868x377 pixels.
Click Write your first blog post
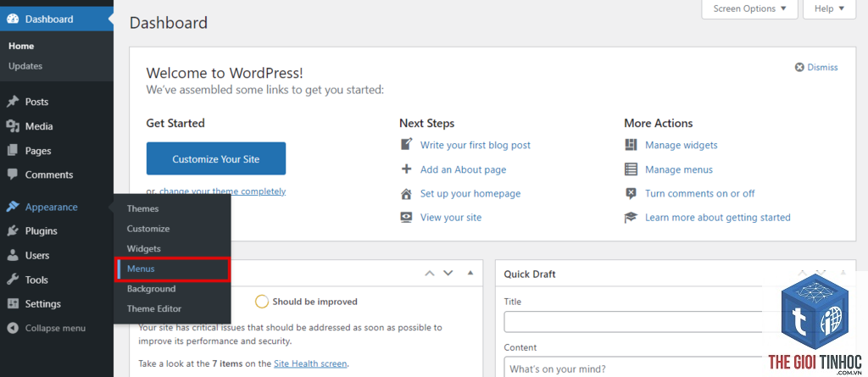click(x=475, y=145)
